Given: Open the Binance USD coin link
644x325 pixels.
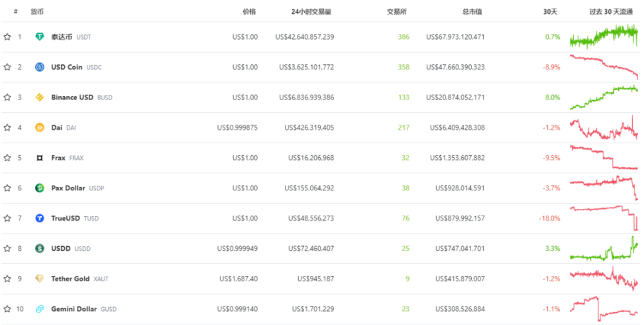Looking at the screenshot, I should point(72,97).
